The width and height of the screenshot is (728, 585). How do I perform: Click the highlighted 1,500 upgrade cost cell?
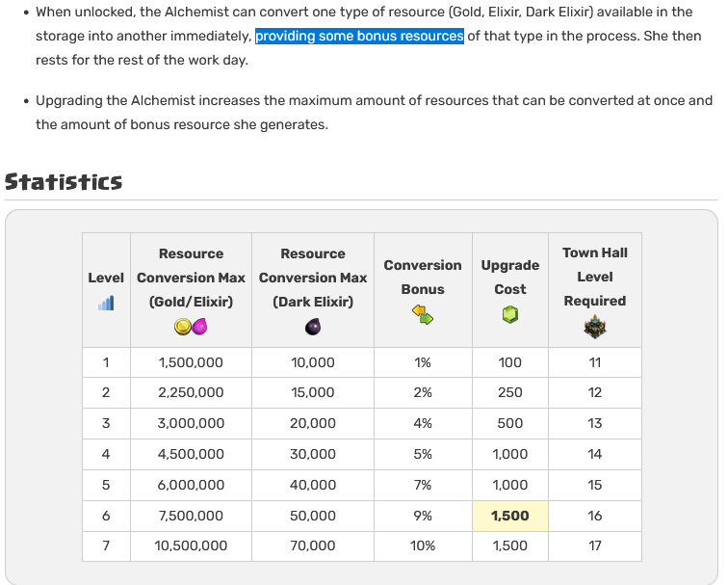click(x=510, y=516)
